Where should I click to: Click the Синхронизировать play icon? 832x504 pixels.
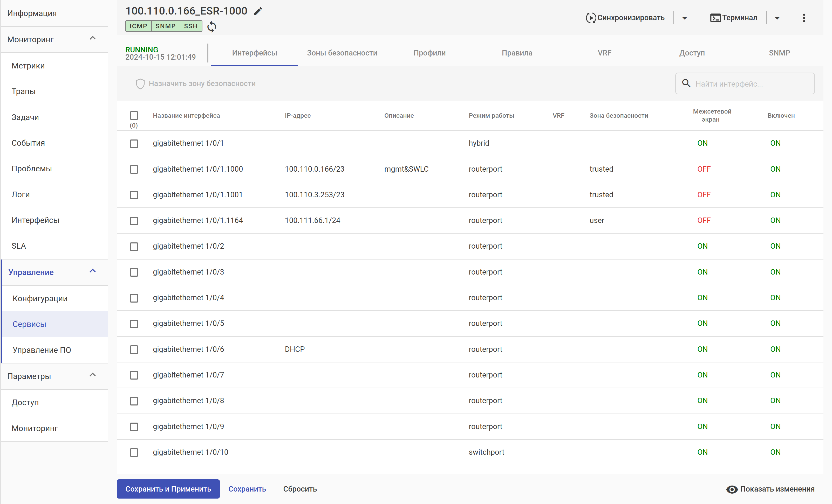tap(591, 18)
